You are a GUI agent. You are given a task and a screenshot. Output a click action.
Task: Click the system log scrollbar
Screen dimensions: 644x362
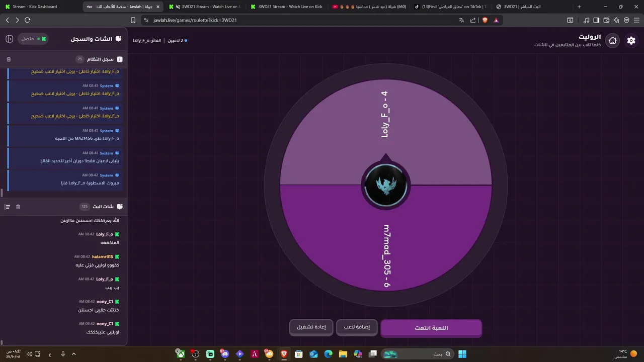[2, 193]
